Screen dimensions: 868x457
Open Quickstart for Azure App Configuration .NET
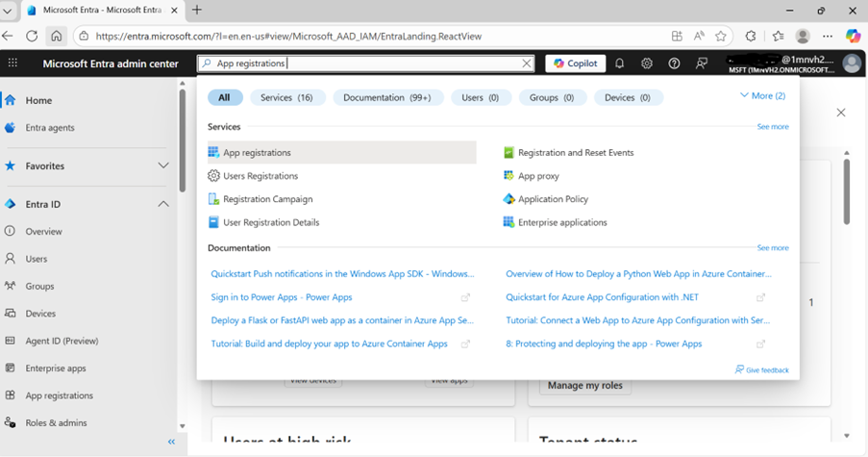[x=602, y=297]
